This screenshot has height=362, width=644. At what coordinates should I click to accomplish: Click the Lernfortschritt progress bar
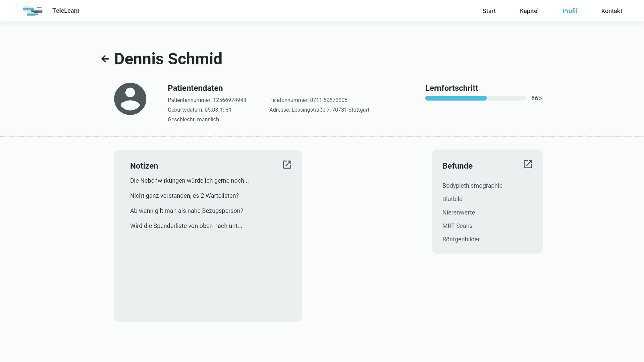tap(475, 98)
